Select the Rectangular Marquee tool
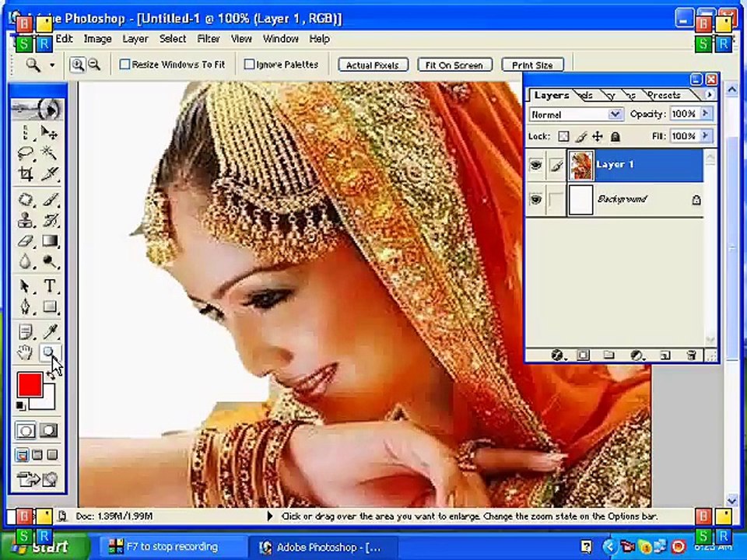Image resolution: width=747 pixels, height=560 pixels. point(26,132)
